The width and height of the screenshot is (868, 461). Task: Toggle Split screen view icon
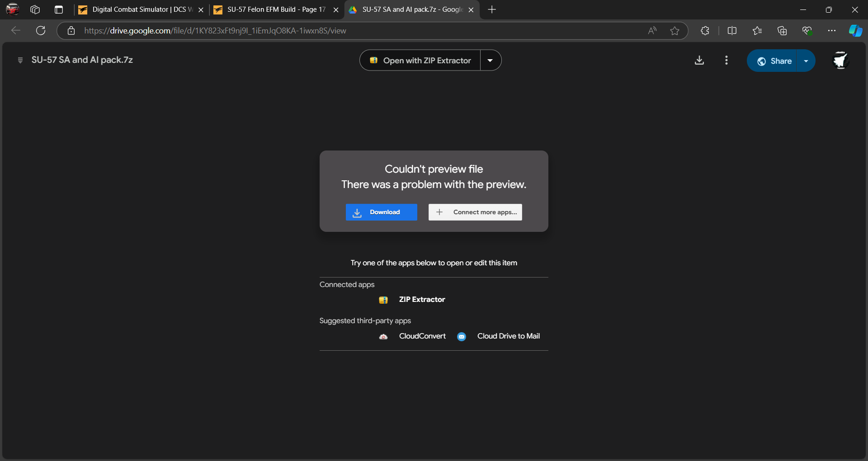coord(732,31)
